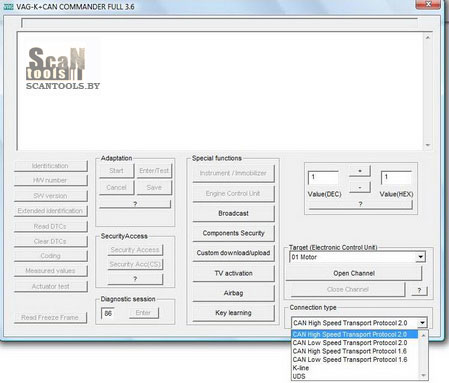
Task: Open the SecurityAccess help question-mark button
Action: [135, 279]
